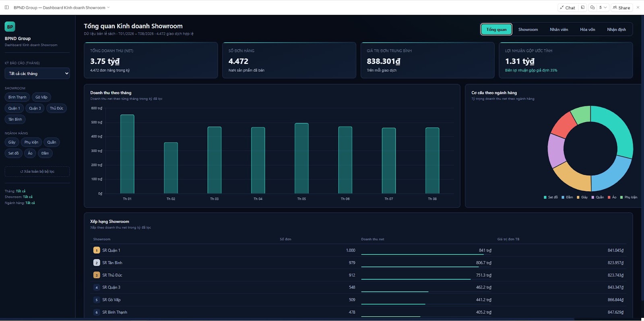Select the SR Thủ Đức row name
Viewport: 644px width, 321px height.
[112, 275]
